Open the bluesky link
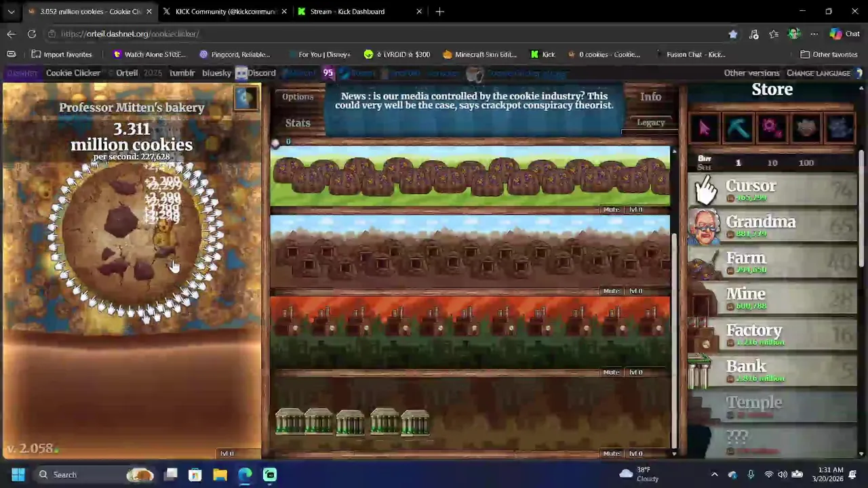This screenshot has width=868, height=488. [x=216, y=73]
